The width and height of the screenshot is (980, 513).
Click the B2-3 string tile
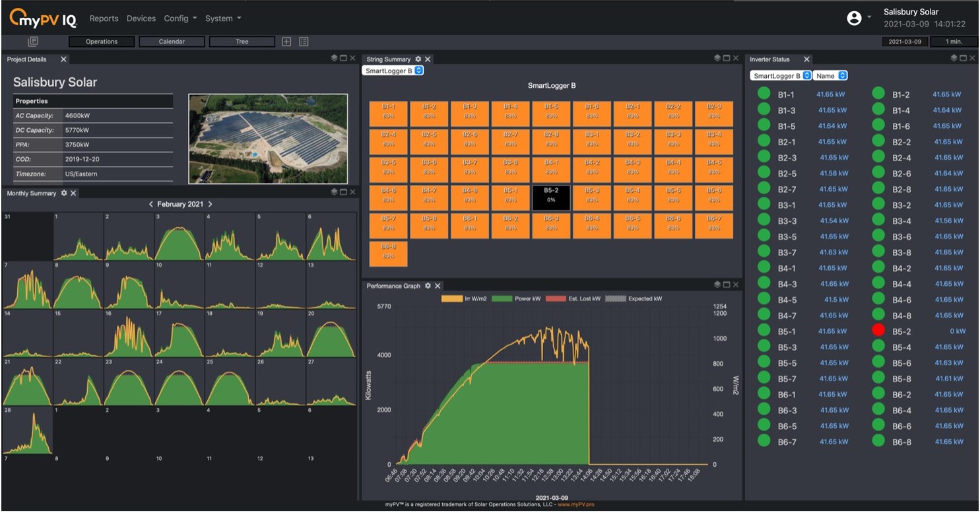tap(713, 114)
